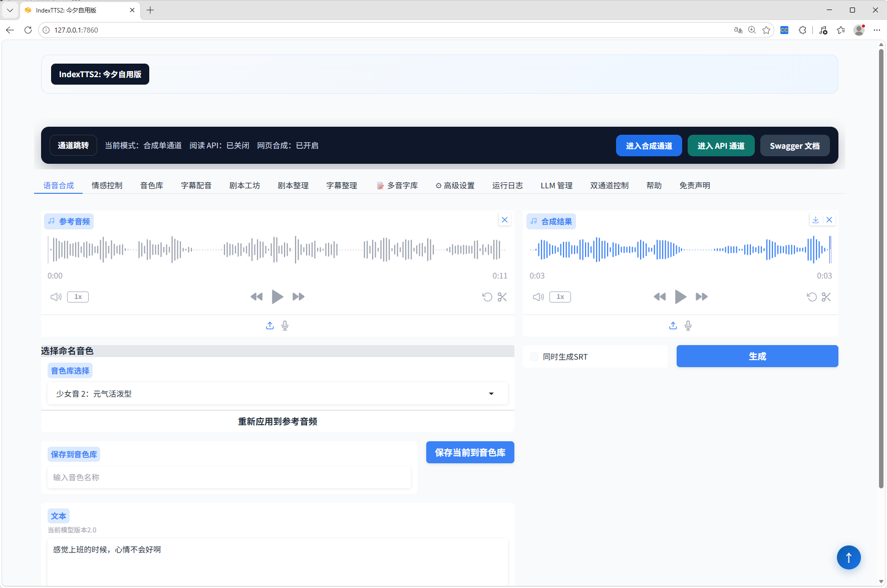The width and height of the screenshot is (887, 588).
Task: Open a new browser tab
Action: click(x=150, y=10)
